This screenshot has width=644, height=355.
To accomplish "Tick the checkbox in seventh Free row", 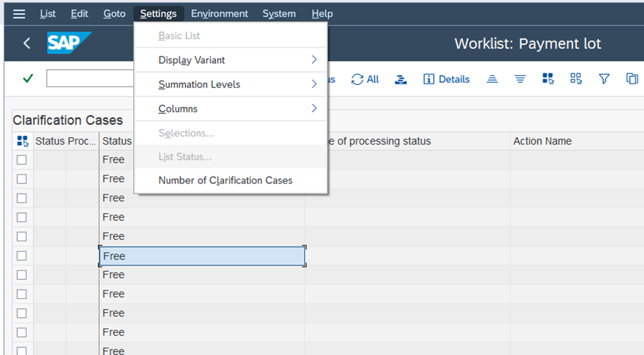I will point(22,275).
